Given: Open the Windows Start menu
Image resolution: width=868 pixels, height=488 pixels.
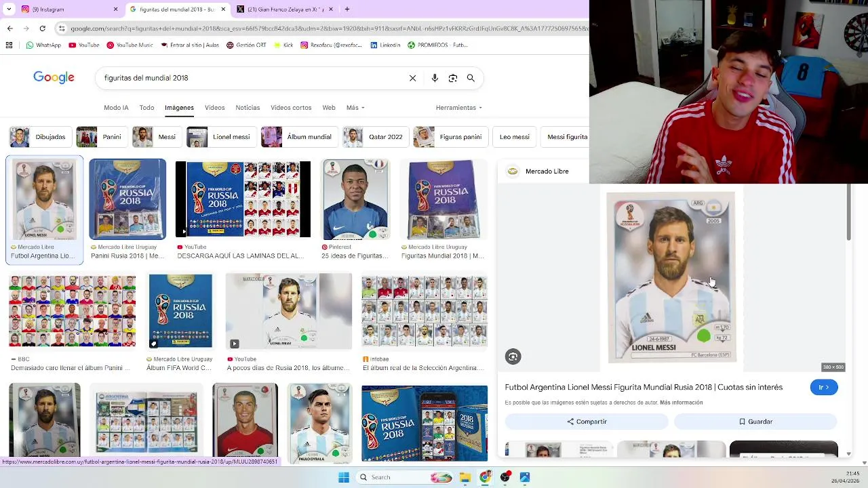Looking at the screenshot, I should (x=344, y=477).
